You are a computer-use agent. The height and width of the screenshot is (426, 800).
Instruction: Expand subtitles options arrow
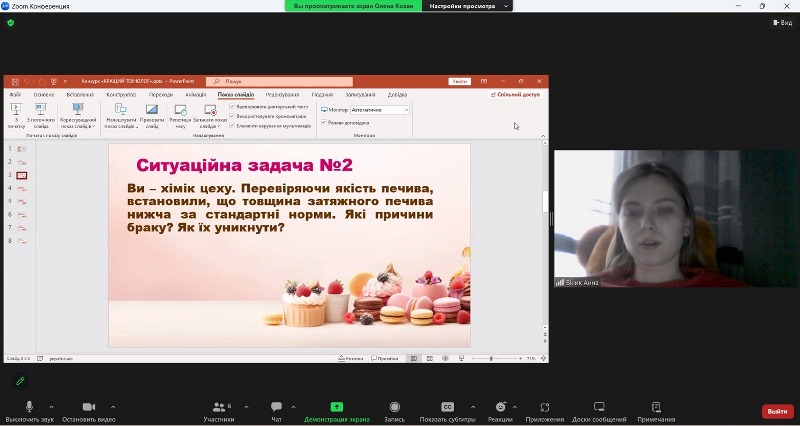tap(473, 407)
